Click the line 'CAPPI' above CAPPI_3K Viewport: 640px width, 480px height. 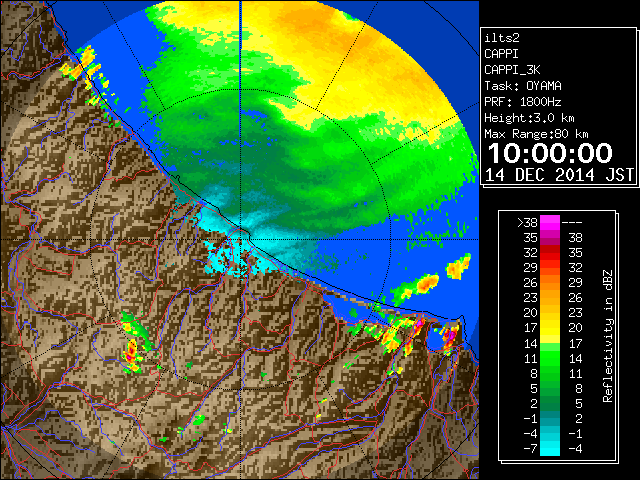pos(501,54)
